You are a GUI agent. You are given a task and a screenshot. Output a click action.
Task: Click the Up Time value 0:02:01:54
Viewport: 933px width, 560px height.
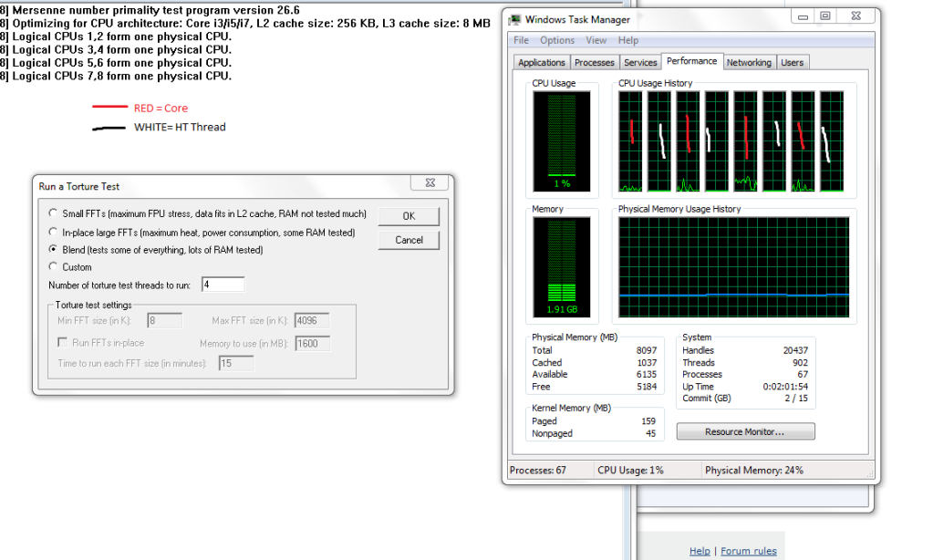tap(785, 386)
